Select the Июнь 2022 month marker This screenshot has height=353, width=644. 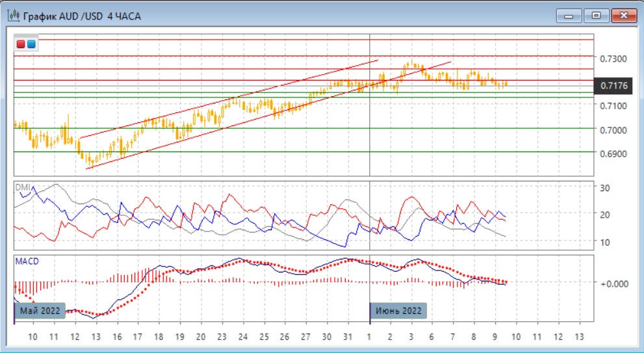(399, 311)
